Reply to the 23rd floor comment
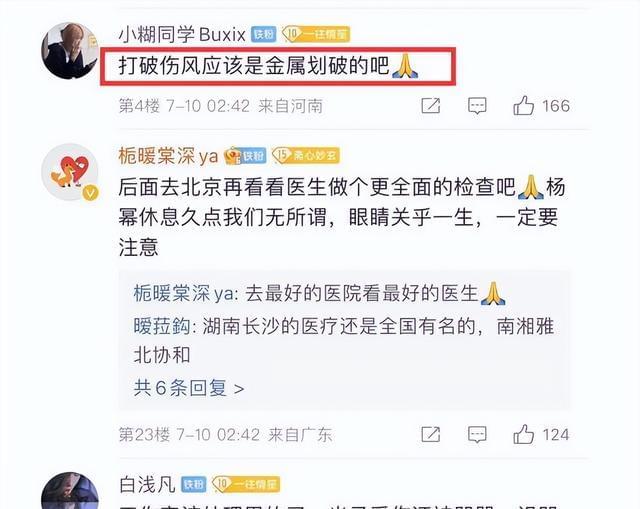 pyautogui.click(x=477, y=435)
